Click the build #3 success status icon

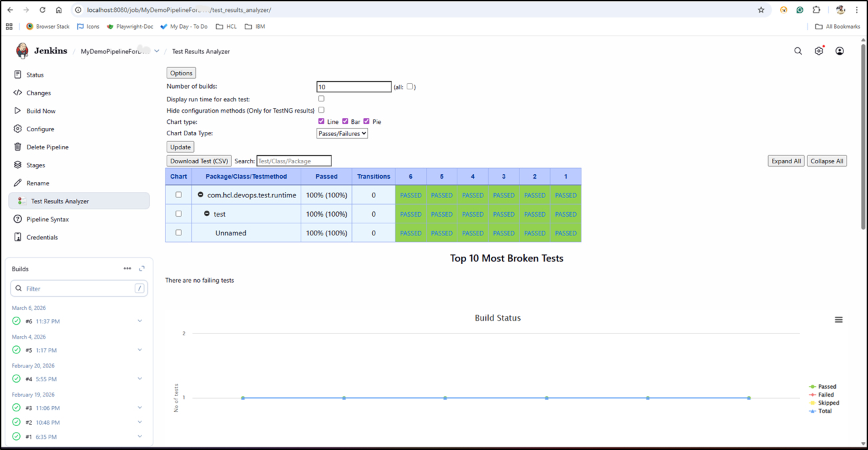click(x=17, y=407)
